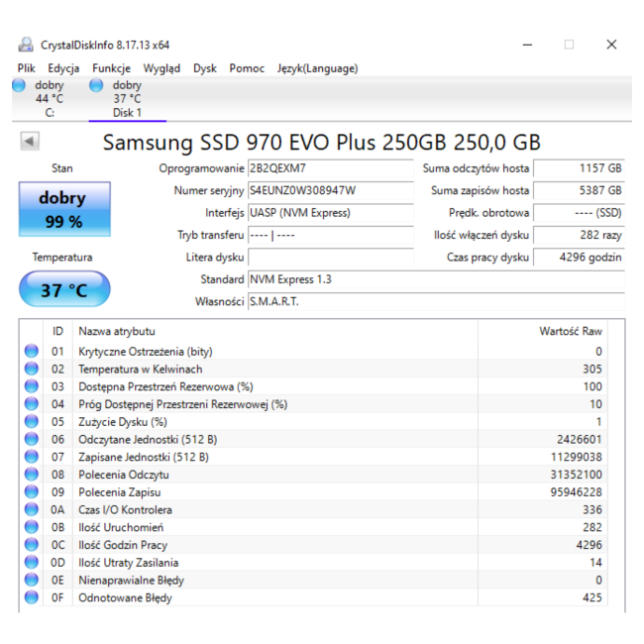
Task: Click the 37 °C temperature button
Action: [64, 289]
